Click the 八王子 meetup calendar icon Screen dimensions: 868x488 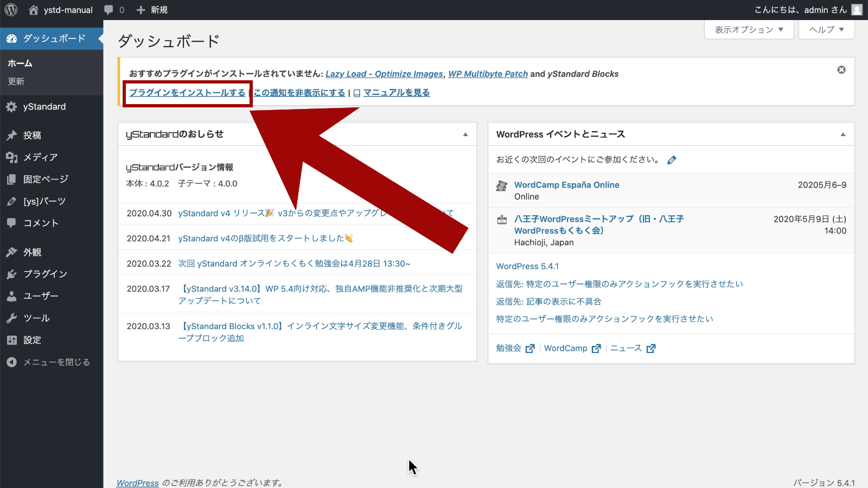point(502,220)
